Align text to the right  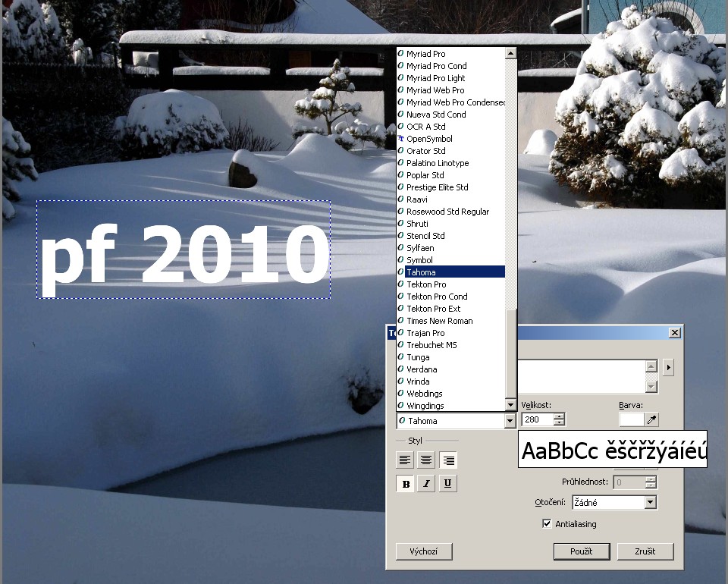click(448, 460)
